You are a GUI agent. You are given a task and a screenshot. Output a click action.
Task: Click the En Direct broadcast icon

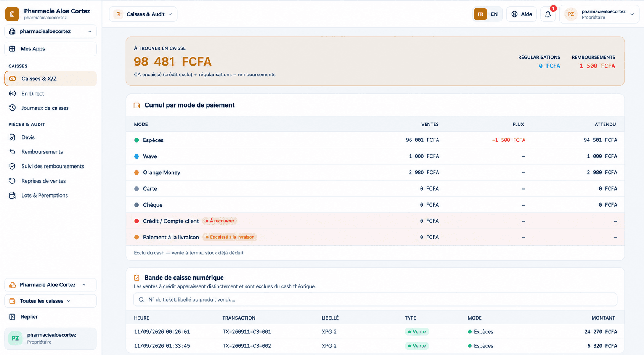(x=13, y=93)
